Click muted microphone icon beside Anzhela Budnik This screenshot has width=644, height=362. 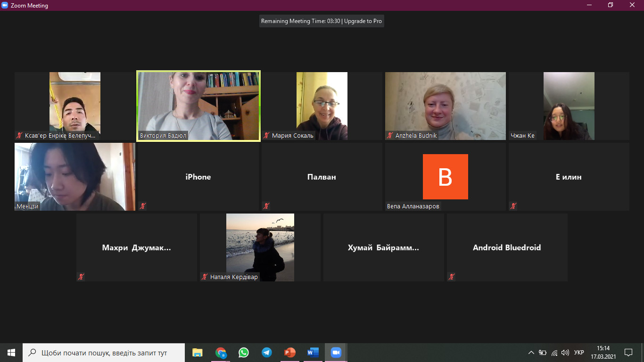[x=390, y=135]
